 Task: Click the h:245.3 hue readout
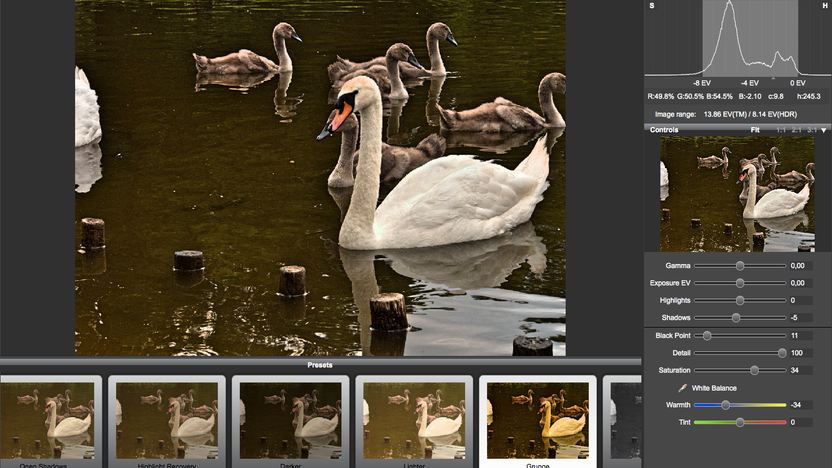tap(809, 97)
